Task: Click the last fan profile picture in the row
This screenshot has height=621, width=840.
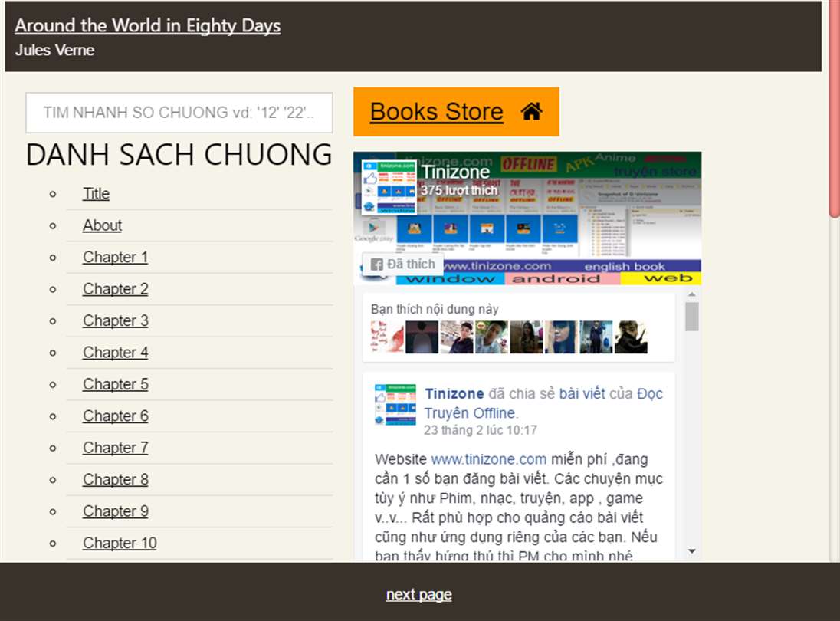Action: click(x=631, y=337)
